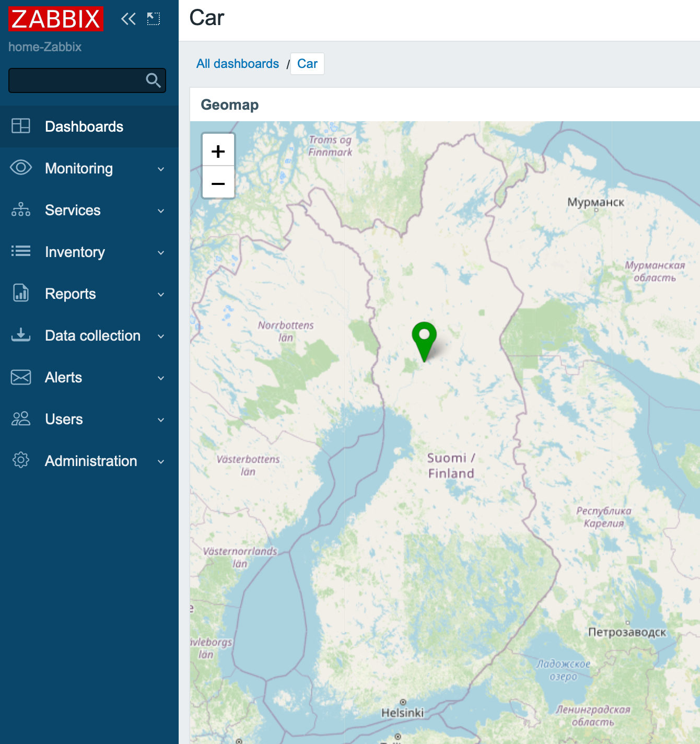700x744 pixels.
Task: Collapse the sidebar with double-chevron icon
Action: point(128,19)
